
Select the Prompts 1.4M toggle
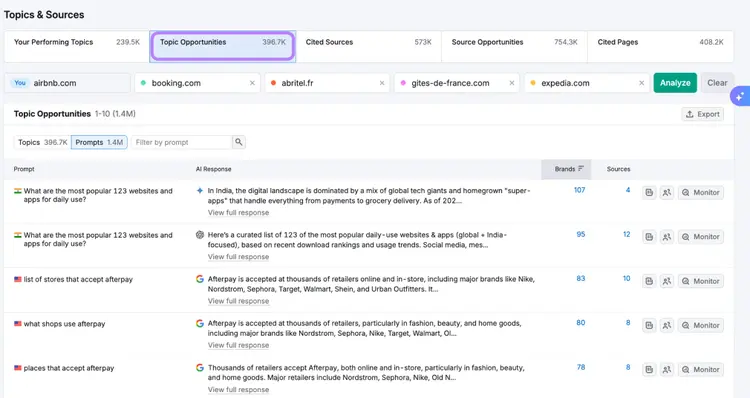click(99, 142)
